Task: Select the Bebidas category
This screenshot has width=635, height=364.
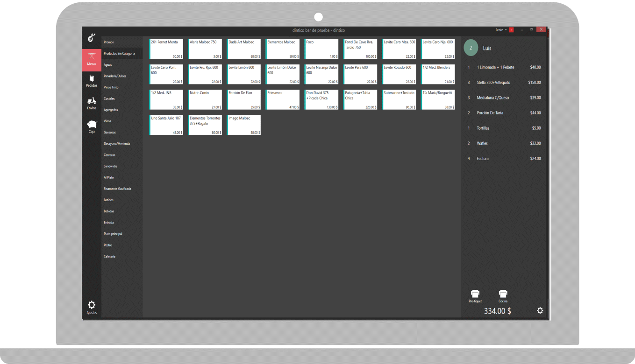Action: pyautogui.click(x=122, y=211)
